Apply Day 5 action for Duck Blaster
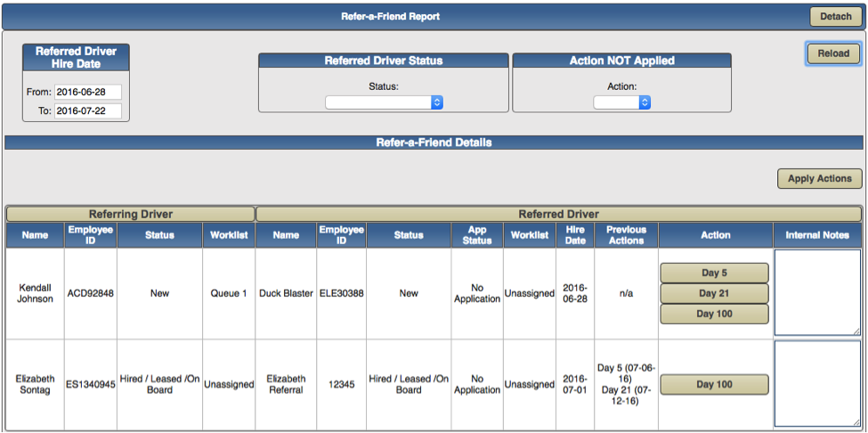 [714, 273]
